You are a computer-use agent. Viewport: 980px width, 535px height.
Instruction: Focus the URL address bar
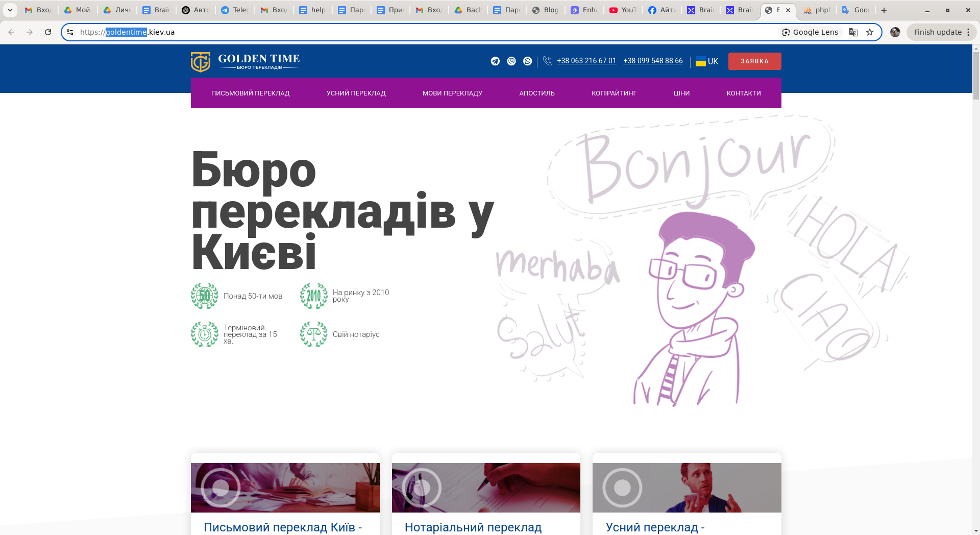pyautogui.click(x=408, y=32)
